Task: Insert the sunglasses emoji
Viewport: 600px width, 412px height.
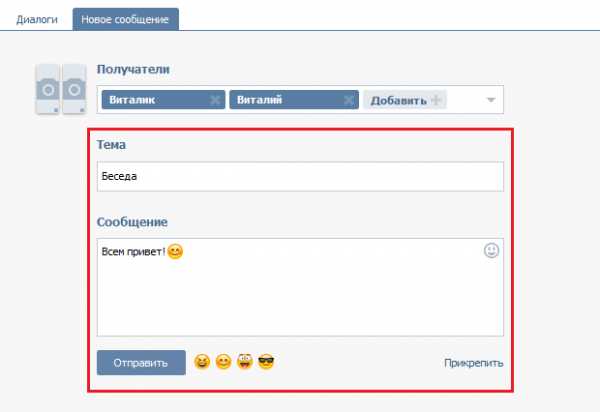Action: [266, 362]
